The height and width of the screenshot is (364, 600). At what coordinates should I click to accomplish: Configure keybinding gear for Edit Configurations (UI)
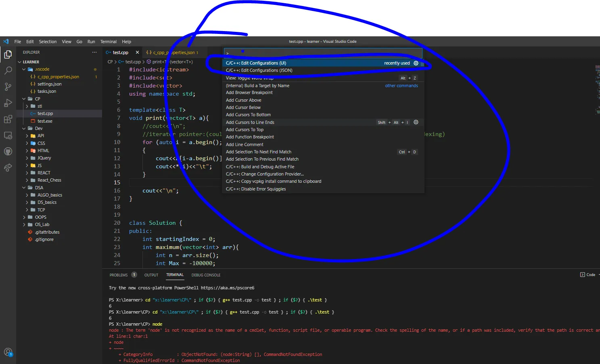coord(416,63)
